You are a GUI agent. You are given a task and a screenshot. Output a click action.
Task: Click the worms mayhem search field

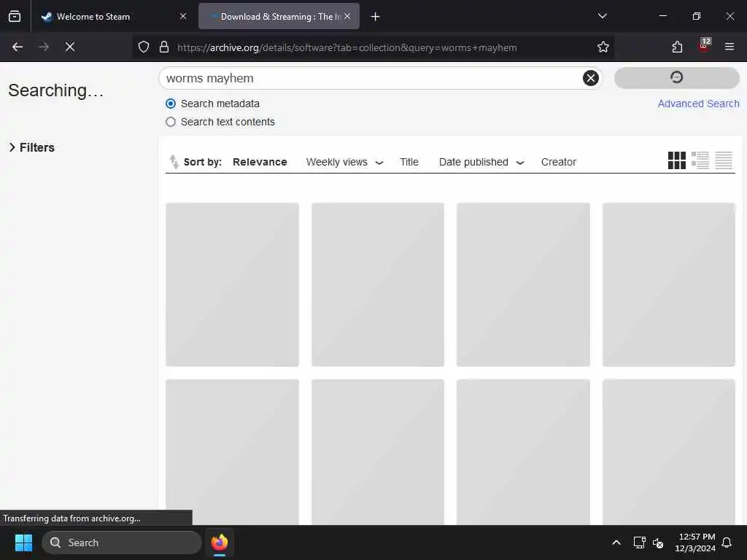click(x=371, y=78)
